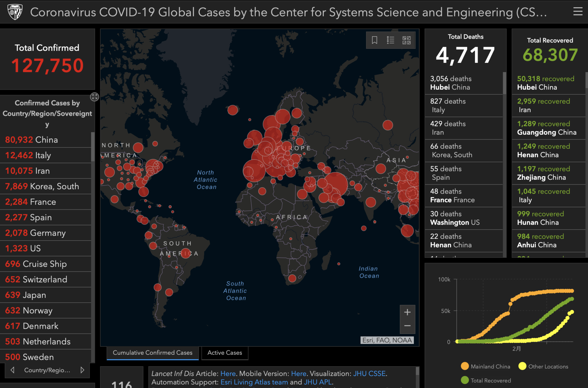Screen dimensions: 588x388
Task: Go to previous list with left arrow
Action: coord(12,370)
